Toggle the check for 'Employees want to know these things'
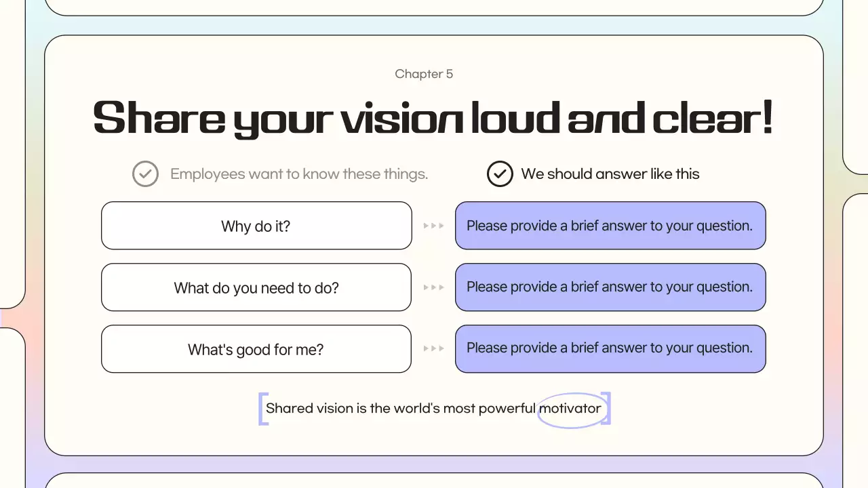This screenshot has height=488, width=868. (x=145, y=174)
